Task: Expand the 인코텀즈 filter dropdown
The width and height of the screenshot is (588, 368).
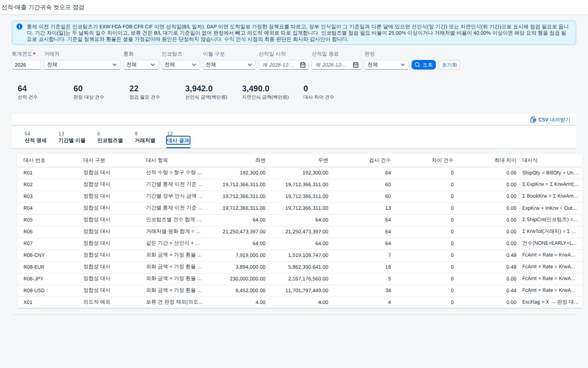Action: click(194, 65)
